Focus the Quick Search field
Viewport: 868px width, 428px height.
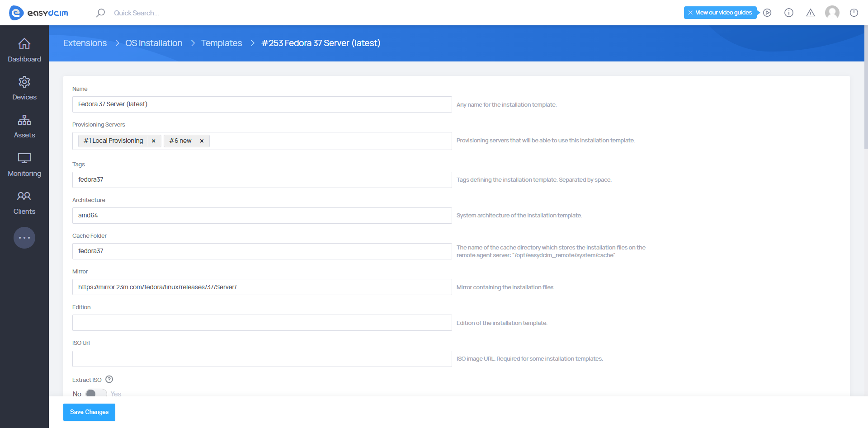(136, 13)
